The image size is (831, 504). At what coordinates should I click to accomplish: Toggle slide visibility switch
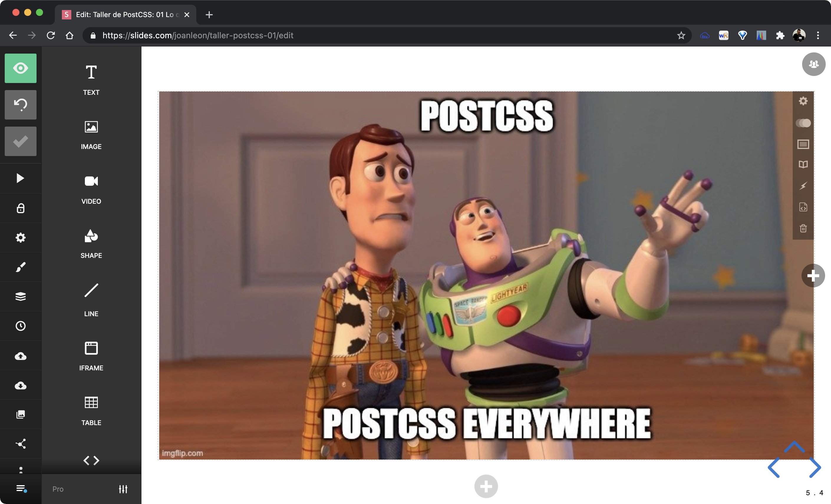(803, 123)
